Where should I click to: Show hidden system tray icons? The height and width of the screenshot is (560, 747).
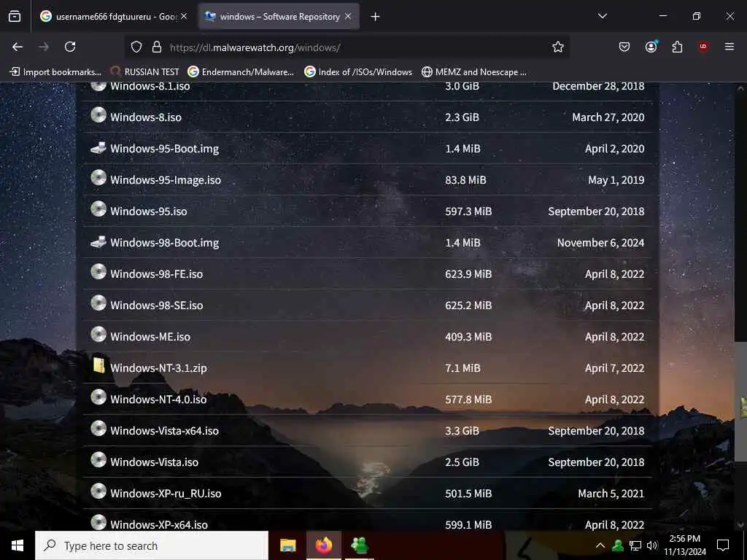click(x=600, y=545)
